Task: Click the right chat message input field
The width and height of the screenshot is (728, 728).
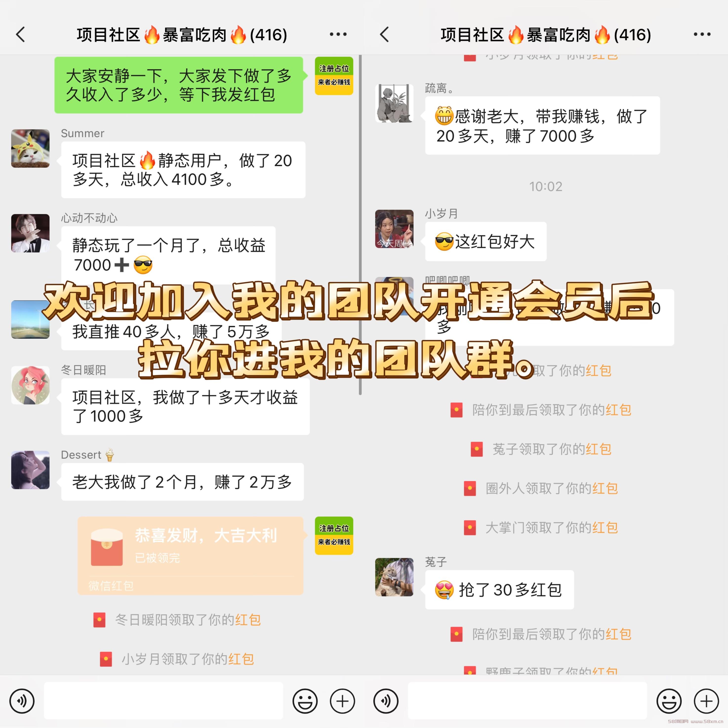Action: point(527,701)
